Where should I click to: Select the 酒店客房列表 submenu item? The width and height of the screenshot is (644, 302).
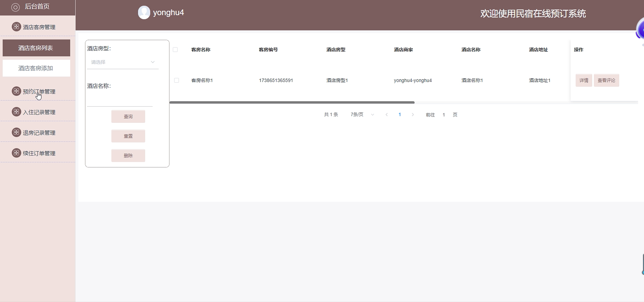pyautogui.click(x=36, y=48)
